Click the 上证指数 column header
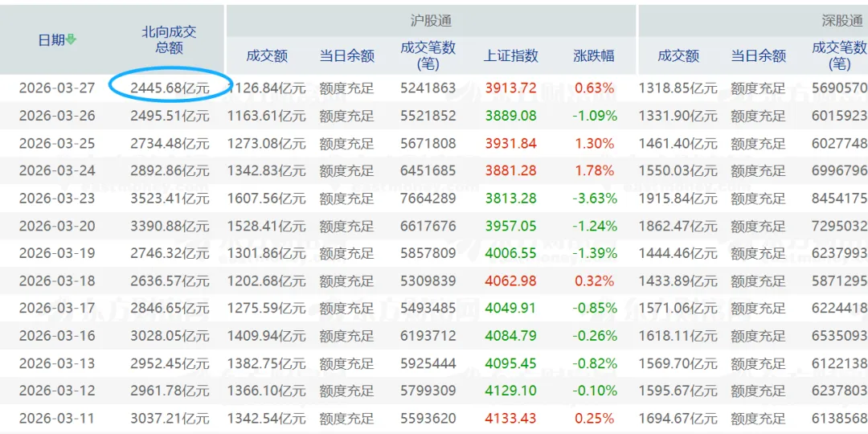This screenshot has width=868, height=434. point(511,55)
